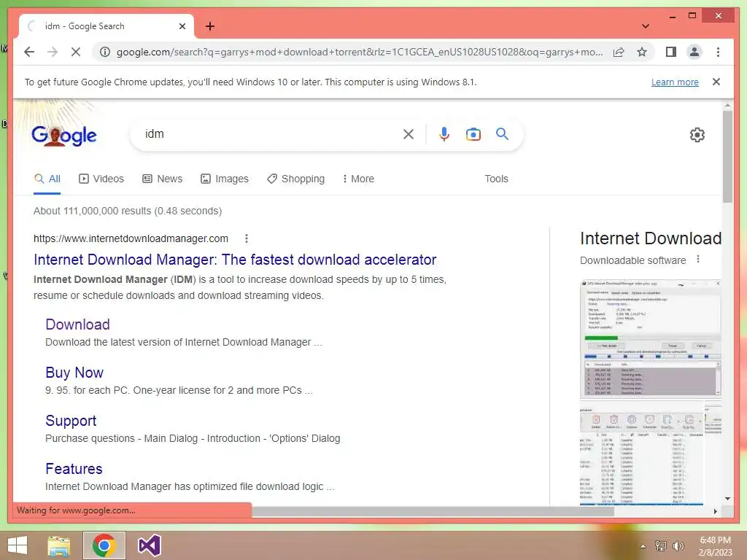Select the All results tab
Viewport: 747px width, 560px height.
47,179
